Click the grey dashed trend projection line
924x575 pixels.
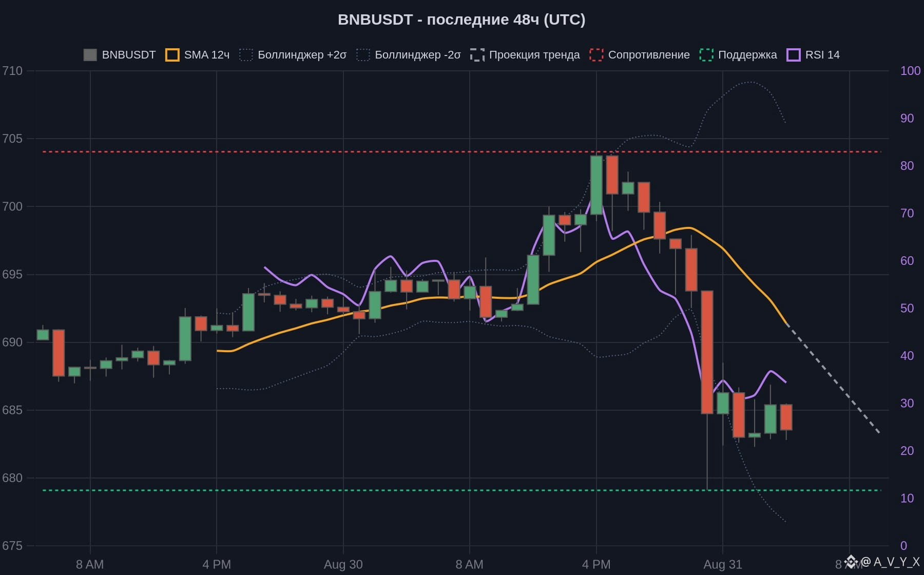click(834, 378)
